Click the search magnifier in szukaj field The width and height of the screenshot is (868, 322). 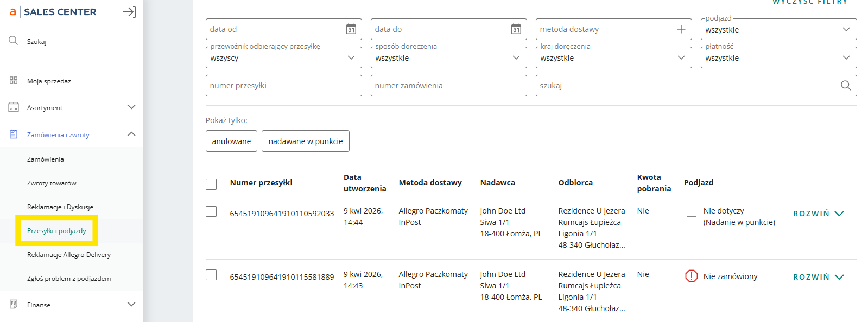click(845, 86)
